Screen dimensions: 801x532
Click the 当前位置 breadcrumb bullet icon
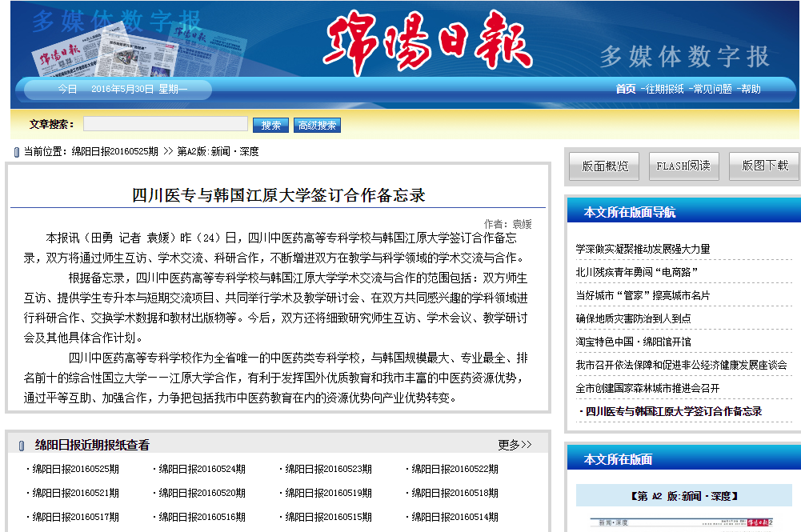(x=17, y=152)
